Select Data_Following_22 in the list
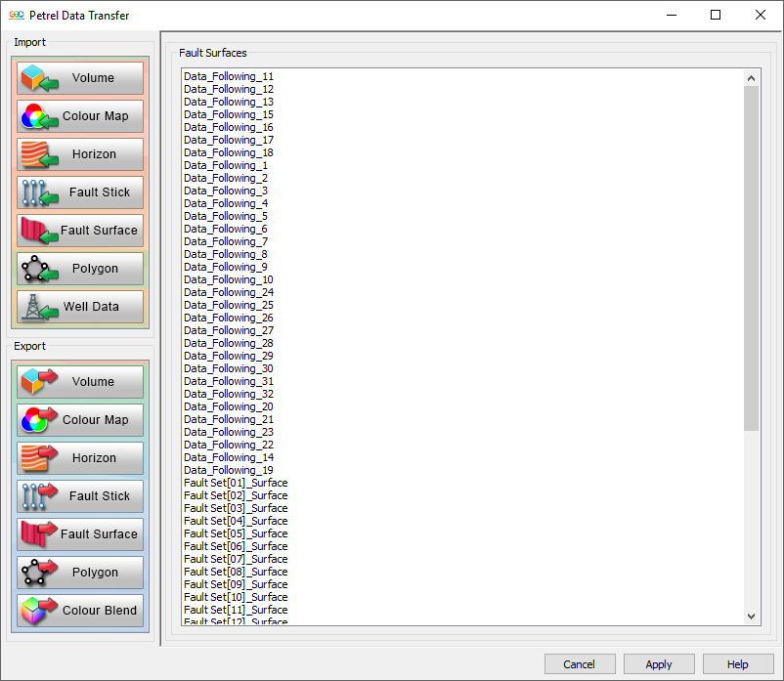 [229, 445]
